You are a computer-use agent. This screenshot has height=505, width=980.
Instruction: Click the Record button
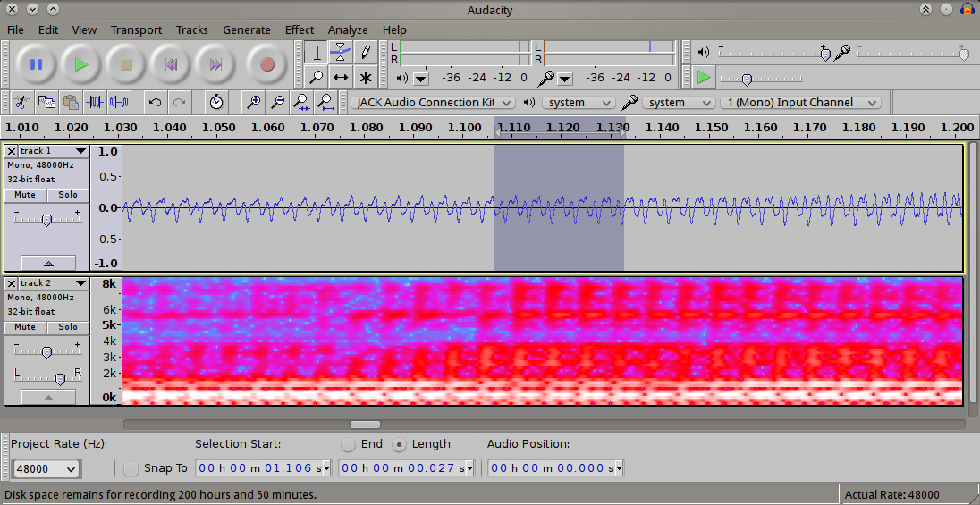[267, 63]
